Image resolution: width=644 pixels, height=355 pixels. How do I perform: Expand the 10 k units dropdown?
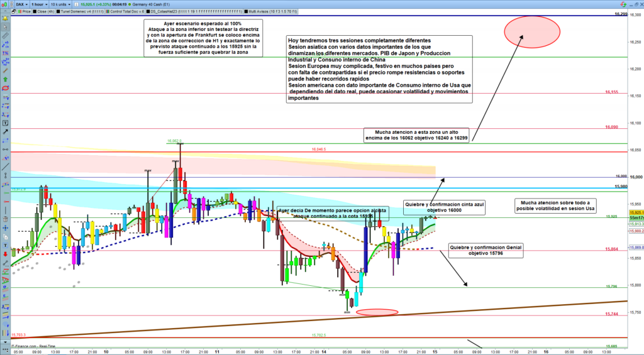60,4
